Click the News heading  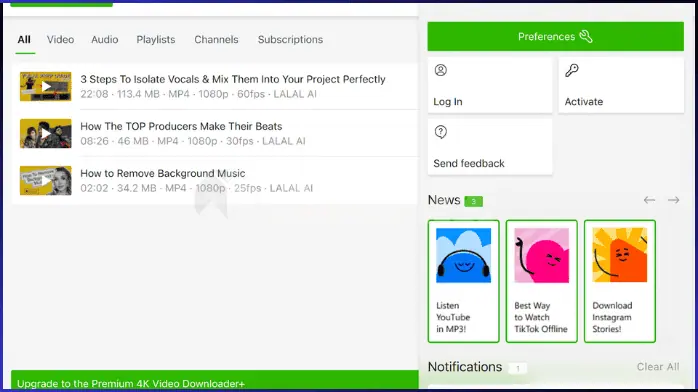pos(444,200)
